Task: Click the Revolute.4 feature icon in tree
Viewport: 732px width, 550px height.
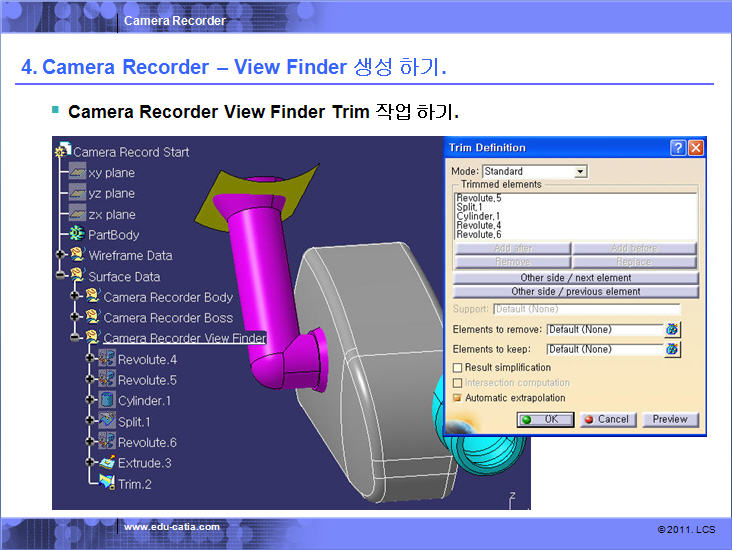Action: tap(107, 359)
